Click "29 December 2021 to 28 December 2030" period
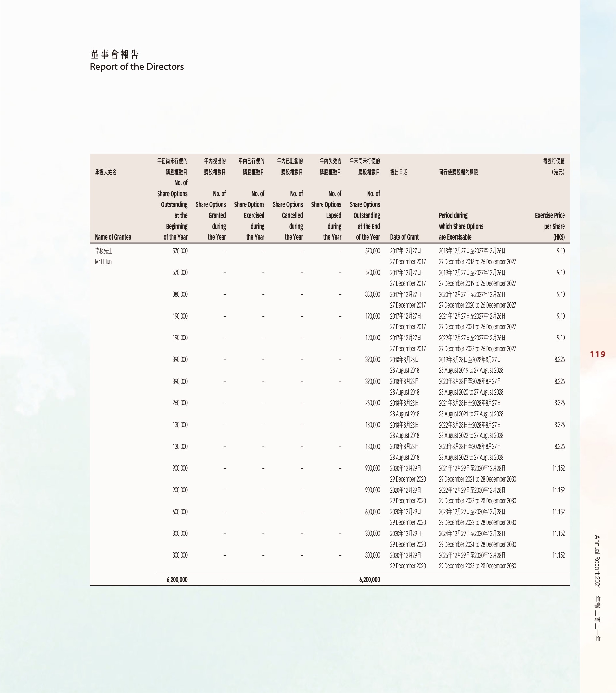This screenshot has width=616, height=693. point(477,479)
